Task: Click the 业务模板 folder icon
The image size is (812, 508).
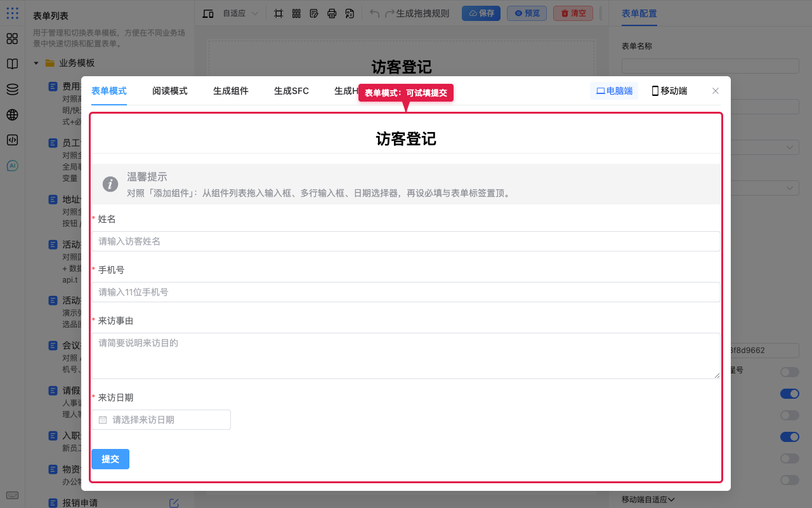Action: tap(49, 63)
